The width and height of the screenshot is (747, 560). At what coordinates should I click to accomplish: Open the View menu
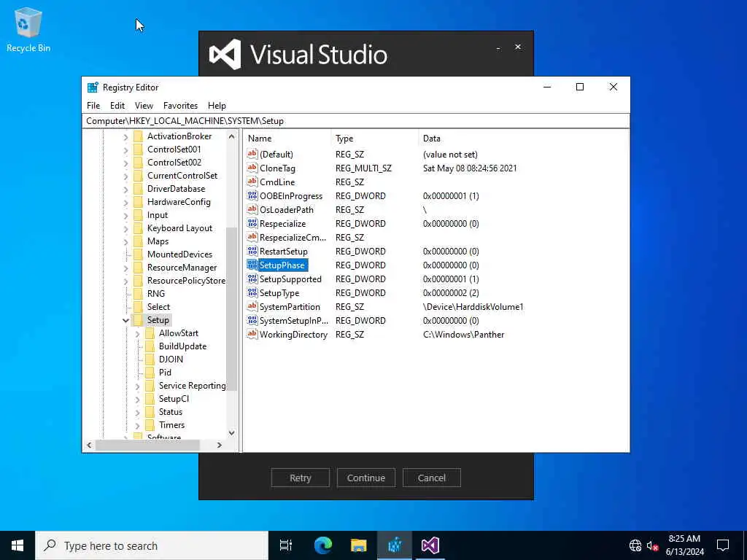(144, 106)
